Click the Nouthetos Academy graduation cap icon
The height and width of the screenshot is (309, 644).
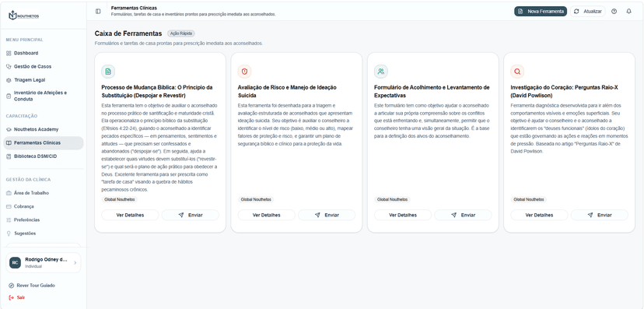coord(9,129)
